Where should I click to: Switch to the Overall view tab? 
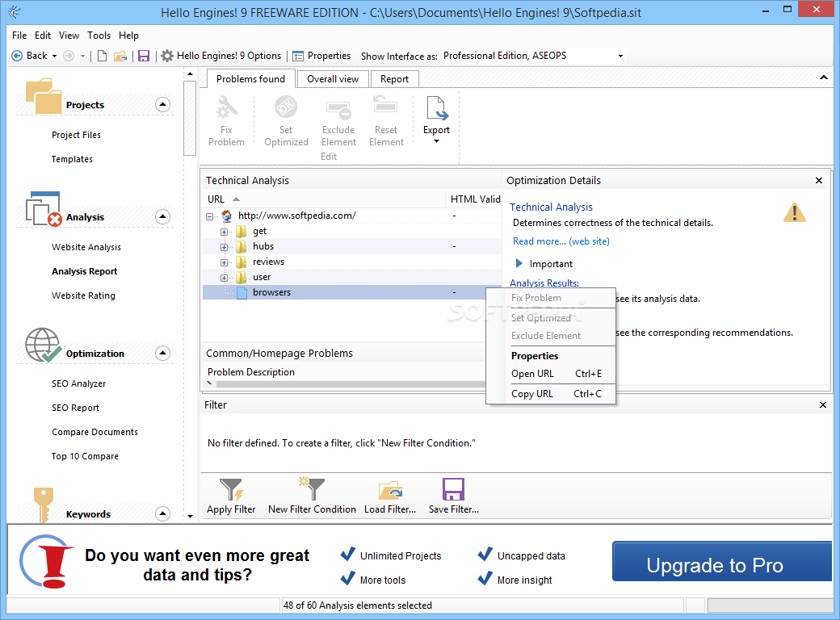333,78
